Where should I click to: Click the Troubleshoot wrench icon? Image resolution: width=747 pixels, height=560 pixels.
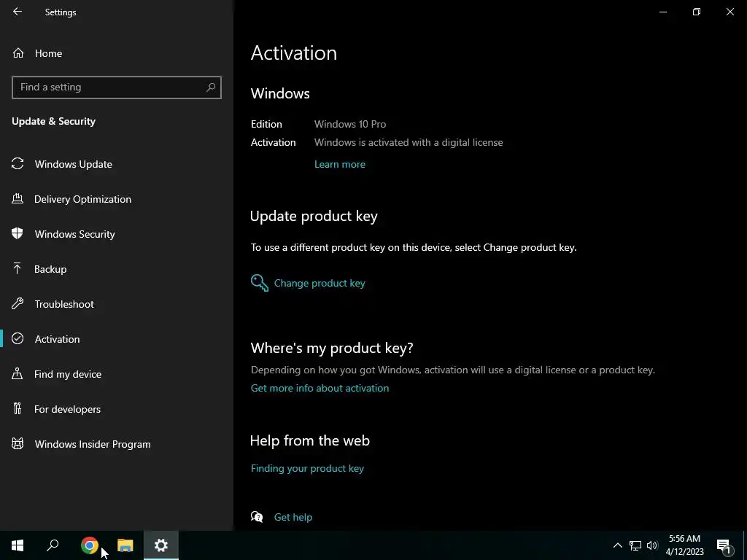click(x=18, y=304)
